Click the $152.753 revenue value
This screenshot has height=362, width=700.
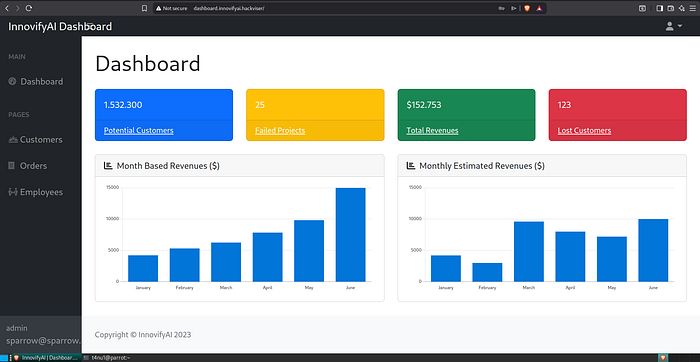coord(424,105)
